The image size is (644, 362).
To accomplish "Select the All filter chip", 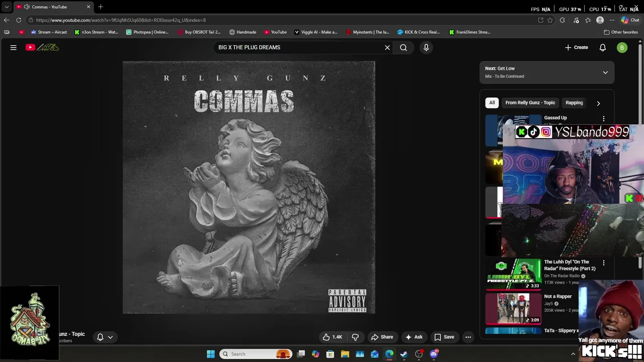I will click(x=492, y=103).
